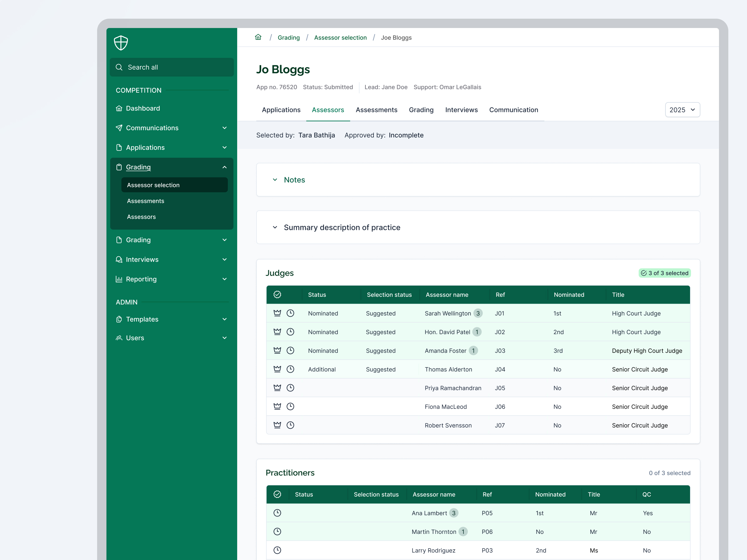Open Assessors in the sidebar submenu
This screenshot has width=747, height=560.
pyautogui.click(x=141, y=217)
